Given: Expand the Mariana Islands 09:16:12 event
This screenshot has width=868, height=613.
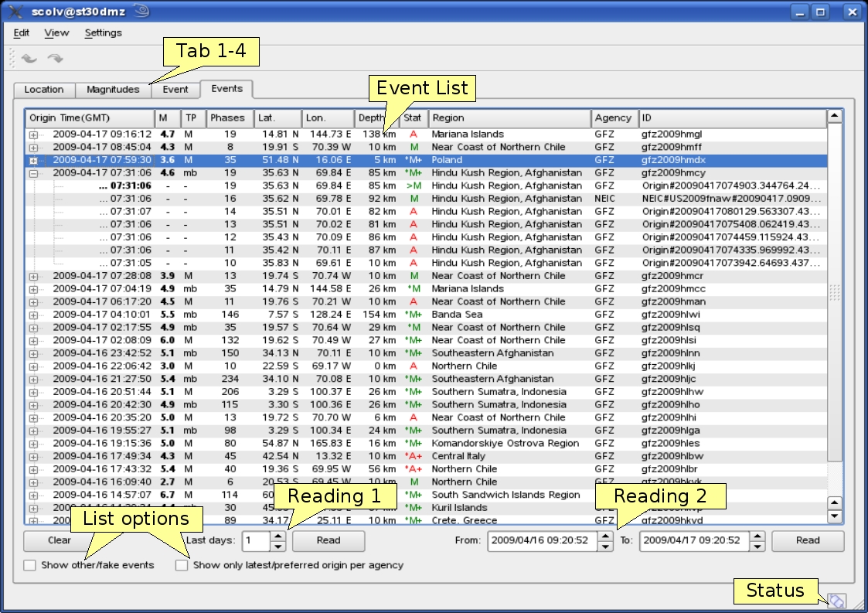Looking at the screenshot, I should (33, 135).
